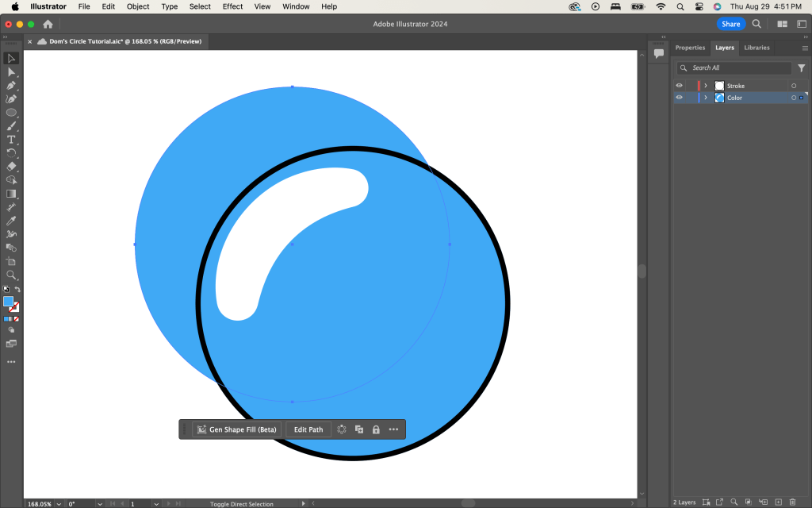Open the Effect menu
The image size is (812, 508).
(232, 6)
